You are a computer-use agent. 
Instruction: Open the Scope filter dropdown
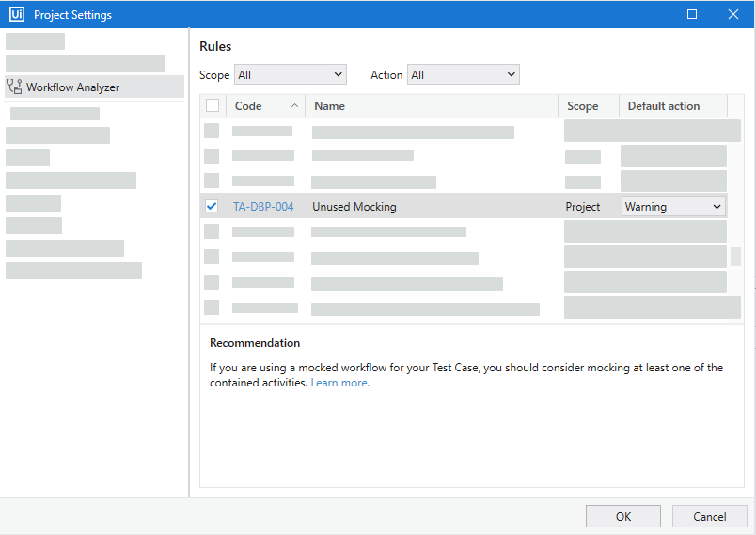pos(290,74)
